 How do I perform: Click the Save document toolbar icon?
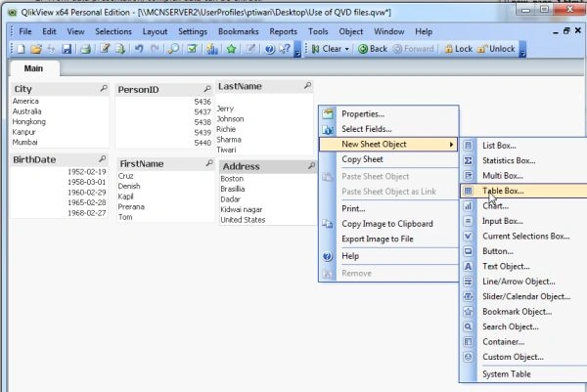pos(67,49)
